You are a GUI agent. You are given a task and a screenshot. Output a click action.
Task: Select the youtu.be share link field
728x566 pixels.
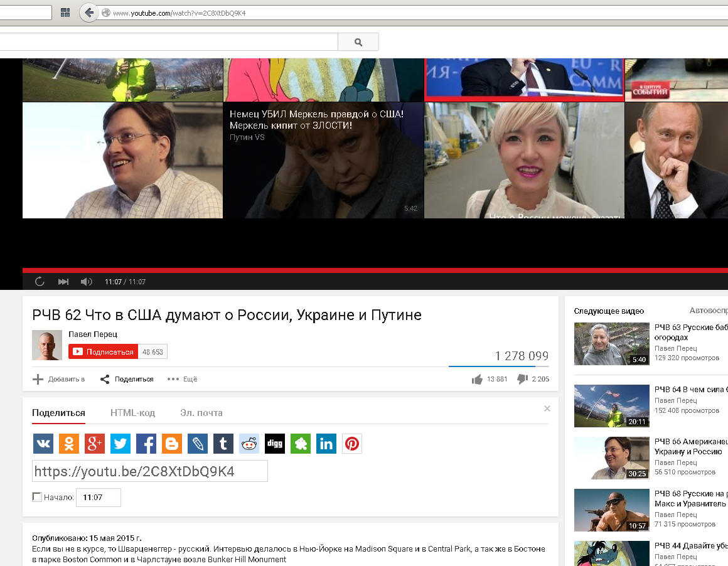point(150,471)
